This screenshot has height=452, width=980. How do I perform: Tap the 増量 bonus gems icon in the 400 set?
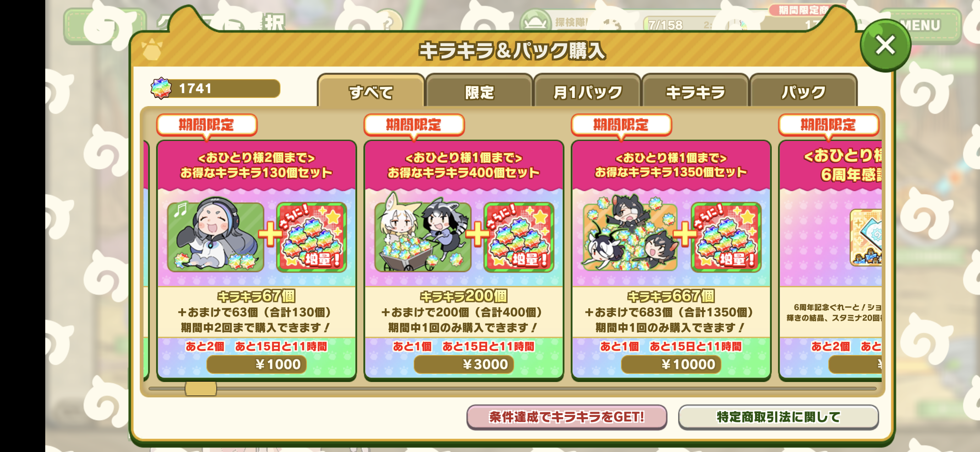519,237
